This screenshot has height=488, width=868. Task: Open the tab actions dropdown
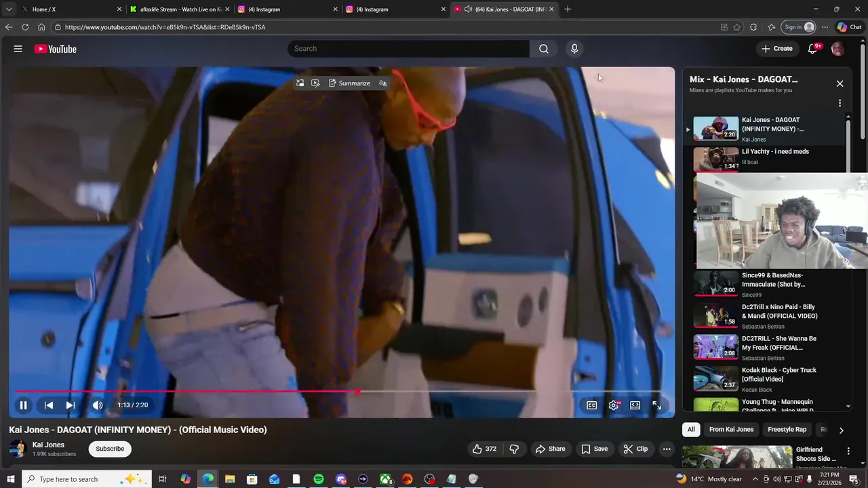pyautogui.click(x=8, y=9)
